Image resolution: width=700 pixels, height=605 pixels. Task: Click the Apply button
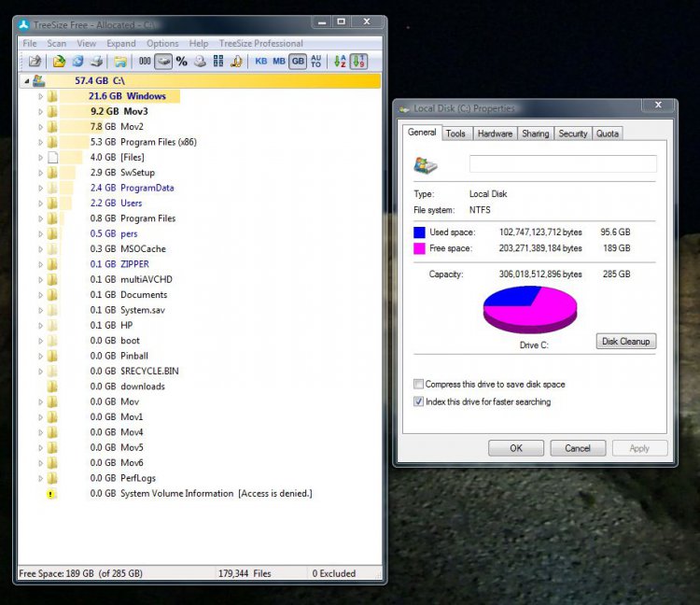(639, 448)
